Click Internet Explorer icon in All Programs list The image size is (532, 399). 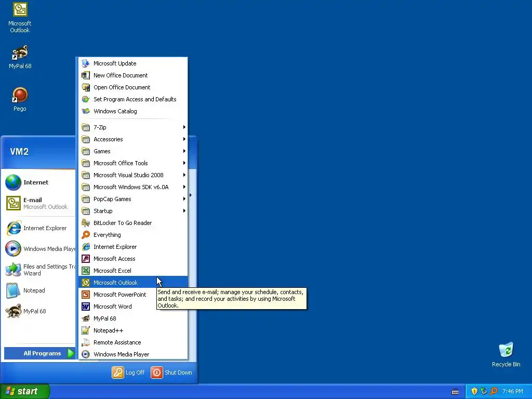[x=86, y=247]
